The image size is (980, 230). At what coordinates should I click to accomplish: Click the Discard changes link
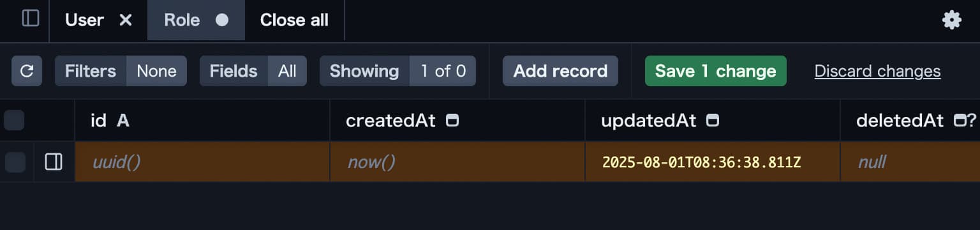point(877,71)
